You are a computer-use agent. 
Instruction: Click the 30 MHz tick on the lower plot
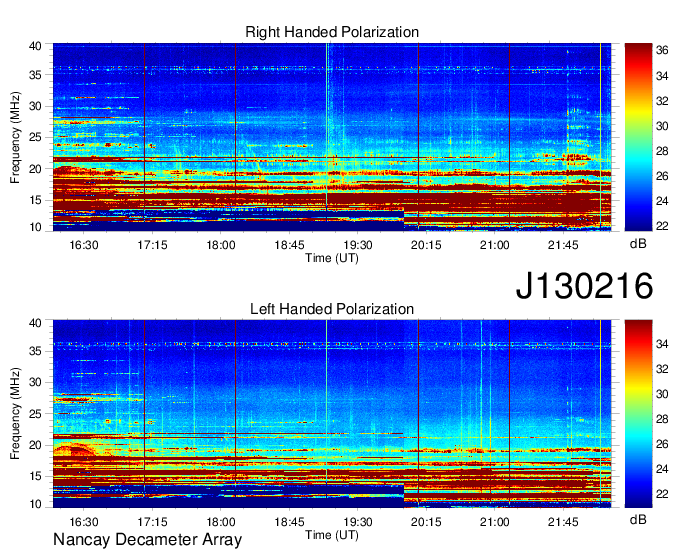36,382
